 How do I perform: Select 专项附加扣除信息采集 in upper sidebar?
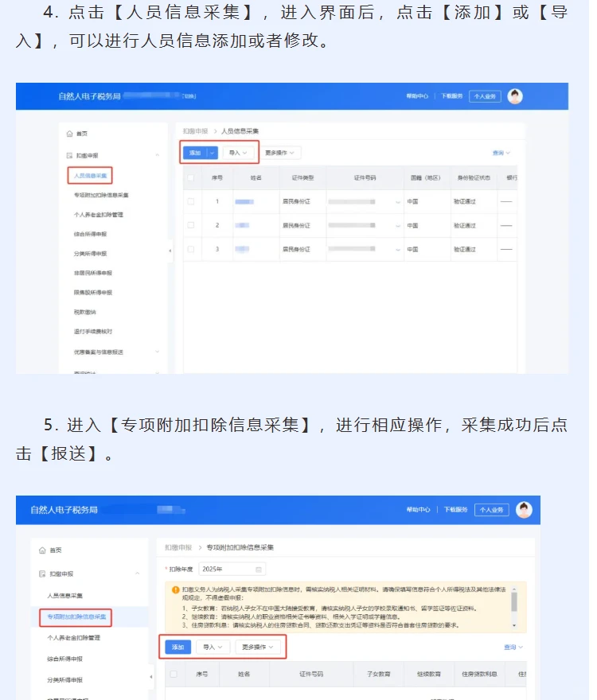101,196
